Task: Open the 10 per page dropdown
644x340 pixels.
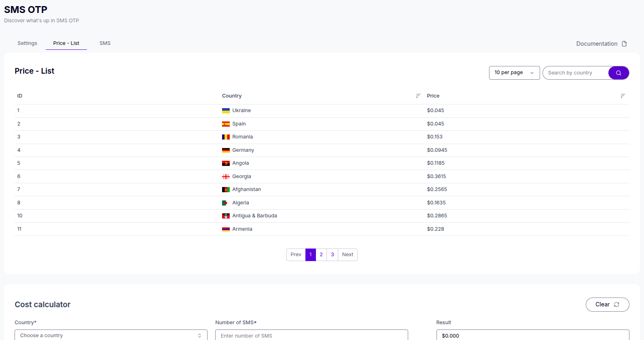Action: pyautogui.click(x=514, y=73)
